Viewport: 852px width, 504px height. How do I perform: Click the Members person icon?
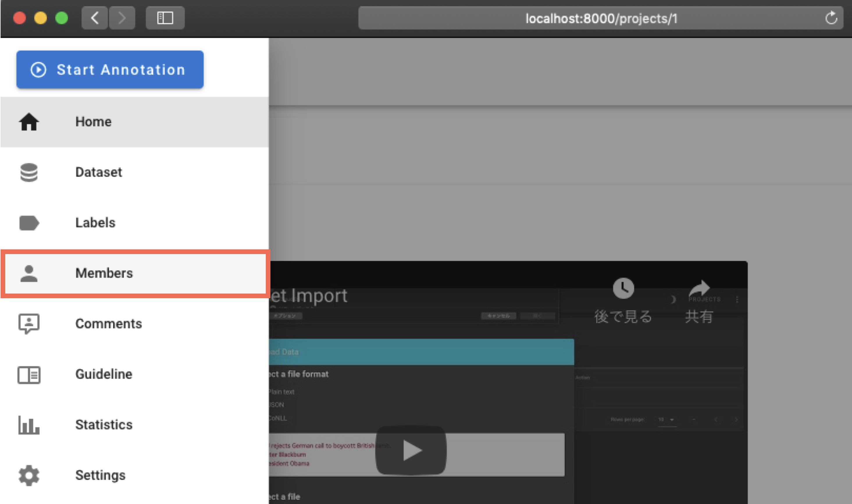coord(29,274)
